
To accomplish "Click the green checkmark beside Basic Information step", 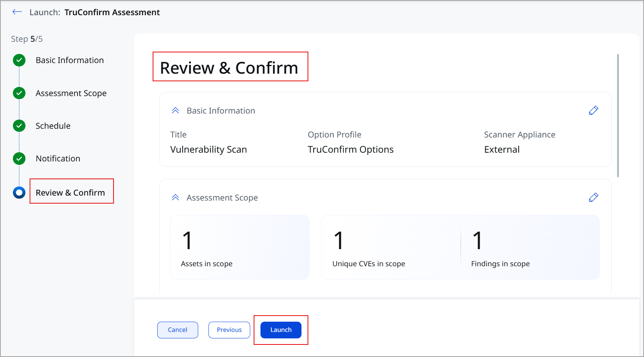I will click(x=19, y=60).
